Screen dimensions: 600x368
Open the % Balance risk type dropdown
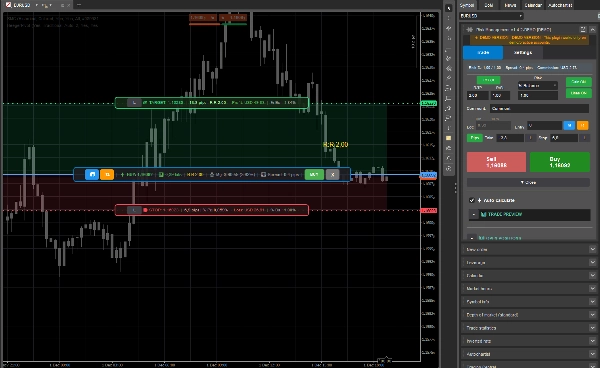click(x=538, y=85)
